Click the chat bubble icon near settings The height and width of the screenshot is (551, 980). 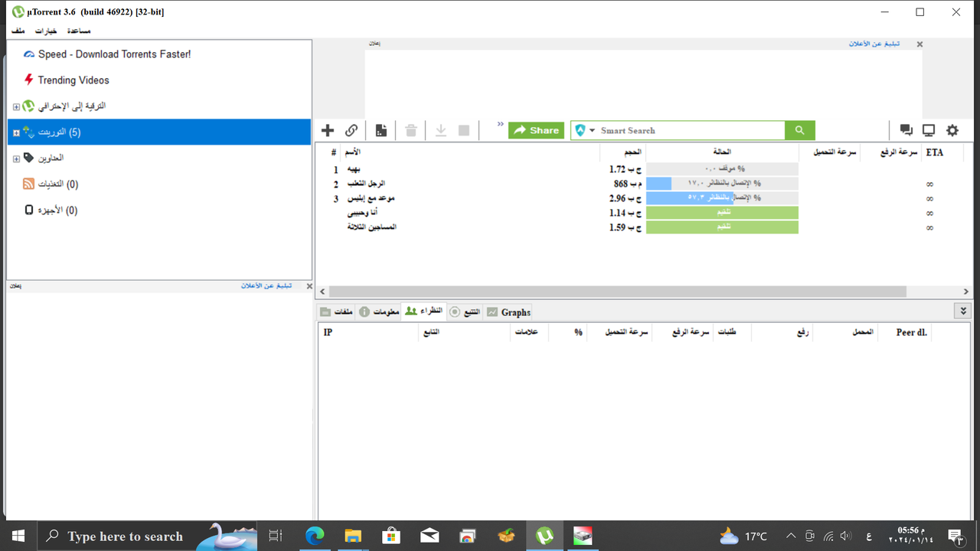point(906,130)
